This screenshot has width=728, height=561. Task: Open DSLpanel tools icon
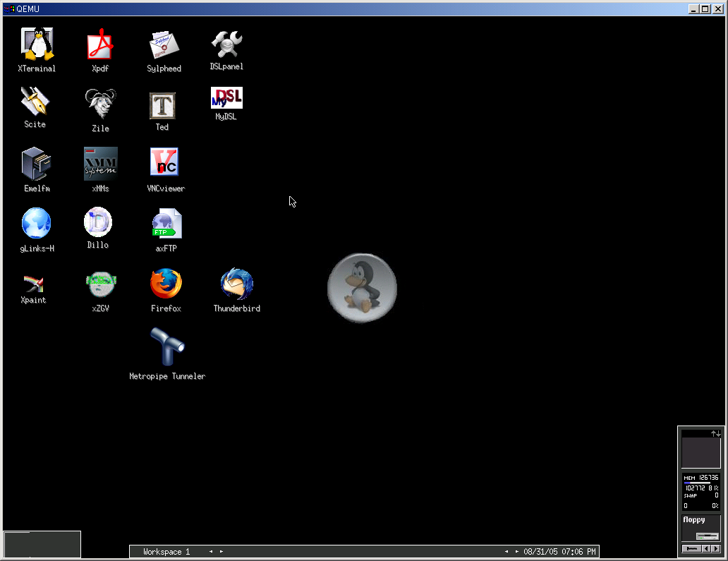(226, 44)
